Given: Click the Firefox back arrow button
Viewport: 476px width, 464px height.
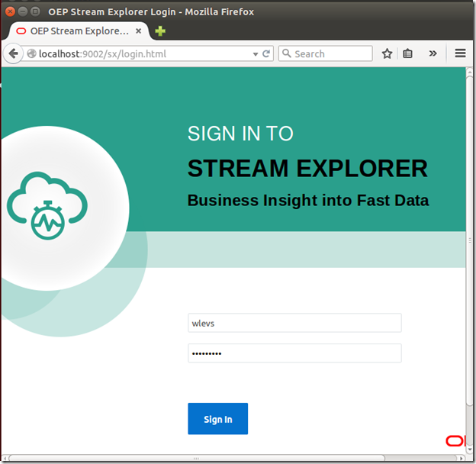Looking at the screenshot, I should pos(13,54).
